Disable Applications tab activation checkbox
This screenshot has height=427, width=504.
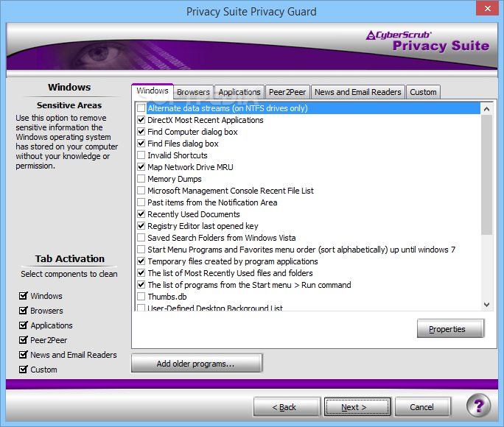coord(23,325)
